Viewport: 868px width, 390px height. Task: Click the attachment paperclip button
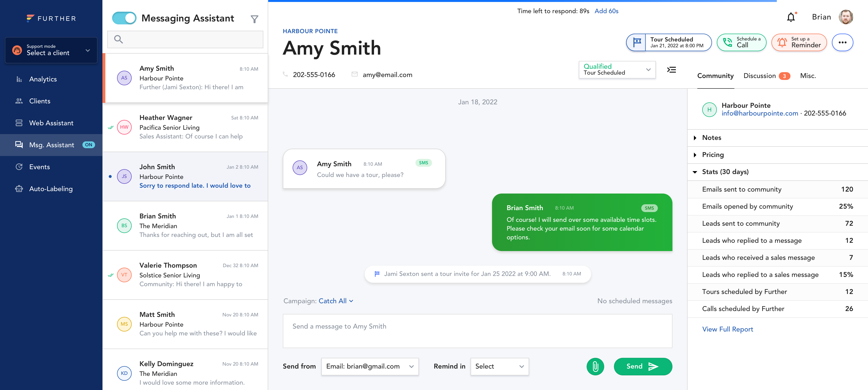coord(595,366)
